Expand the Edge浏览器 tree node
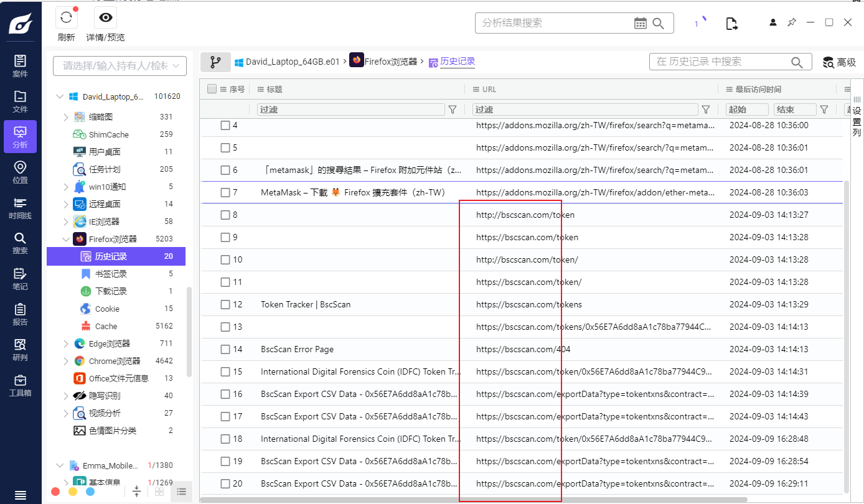 click(x=66, y=343)
